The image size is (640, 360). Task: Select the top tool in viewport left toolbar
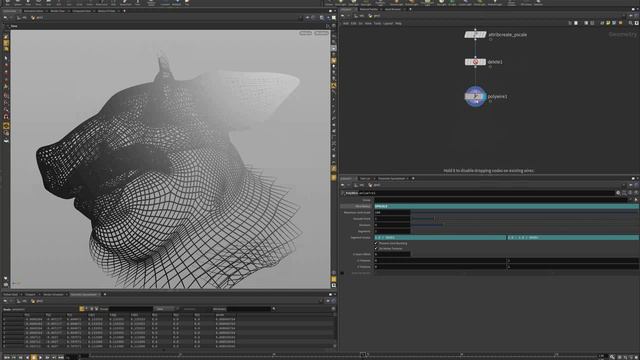6,36
